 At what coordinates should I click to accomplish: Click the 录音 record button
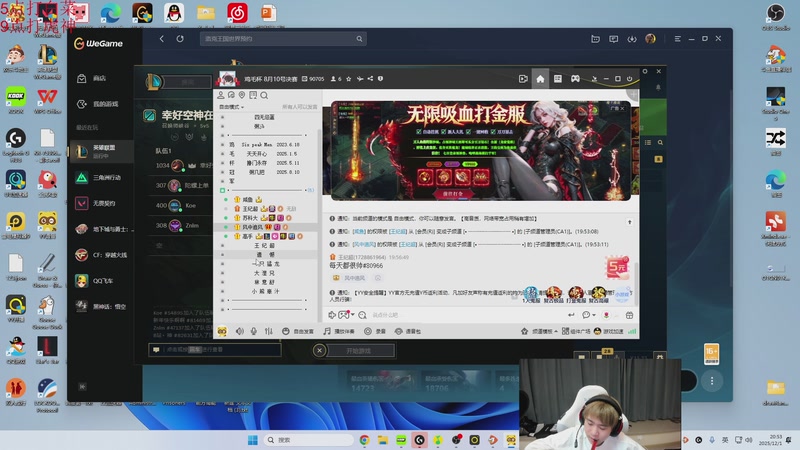pos(375,332)
